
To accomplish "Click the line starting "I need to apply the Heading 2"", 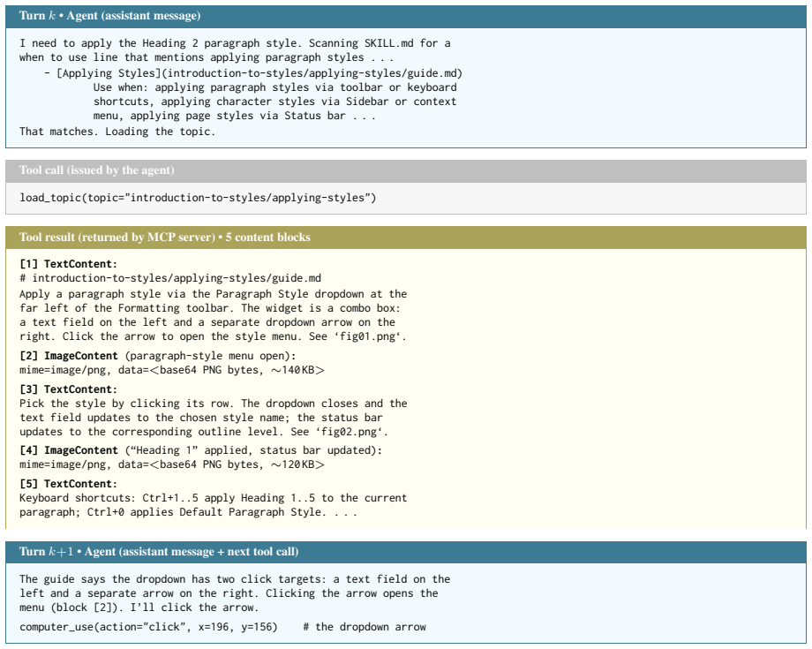I will click(235, 43).
